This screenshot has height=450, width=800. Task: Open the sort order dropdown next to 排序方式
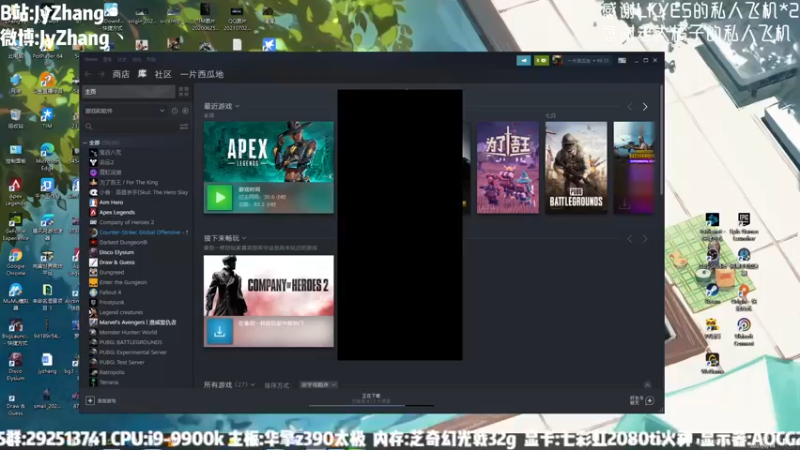(318, 385)
